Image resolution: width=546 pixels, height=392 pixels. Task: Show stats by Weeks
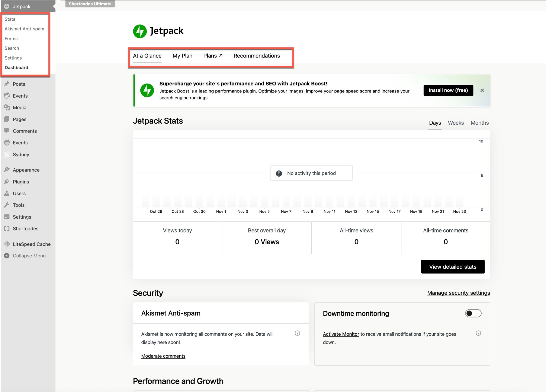[456, 123]
